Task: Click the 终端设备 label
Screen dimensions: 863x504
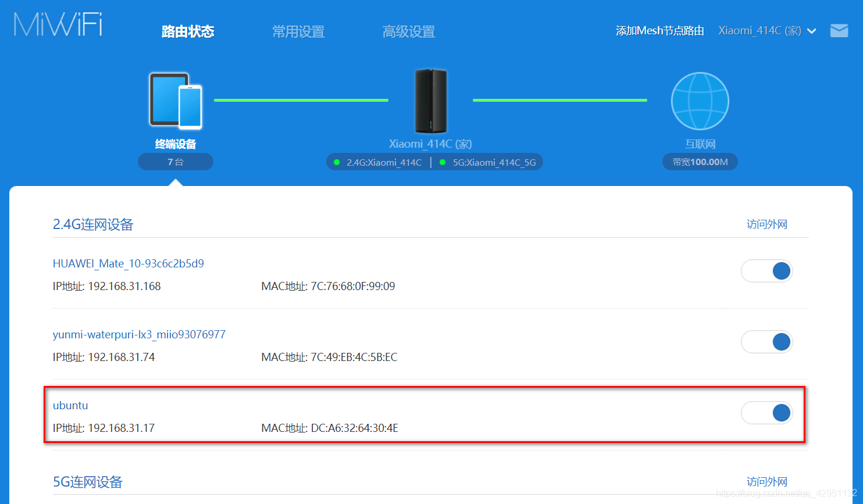Action: coord(176,144)
